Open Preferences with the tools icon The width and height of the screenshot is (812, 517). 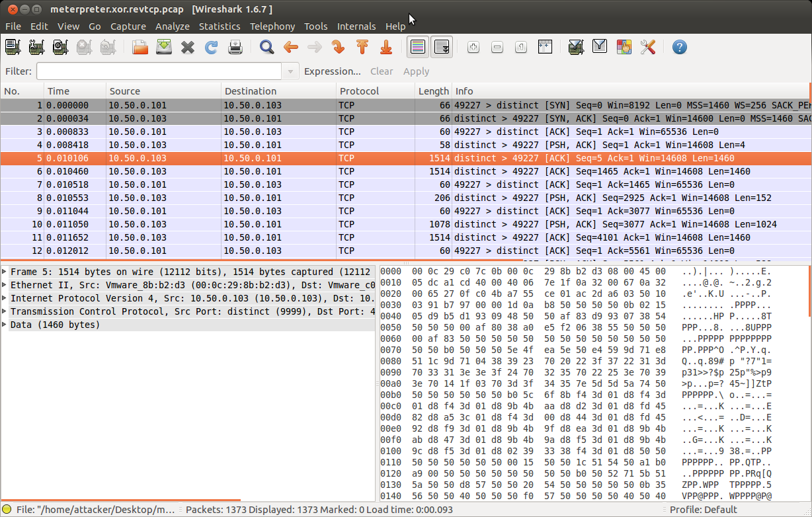(x=647, y=47)
